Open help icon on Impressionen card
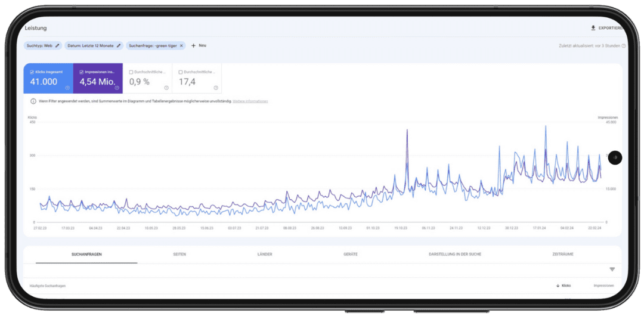 117,88
